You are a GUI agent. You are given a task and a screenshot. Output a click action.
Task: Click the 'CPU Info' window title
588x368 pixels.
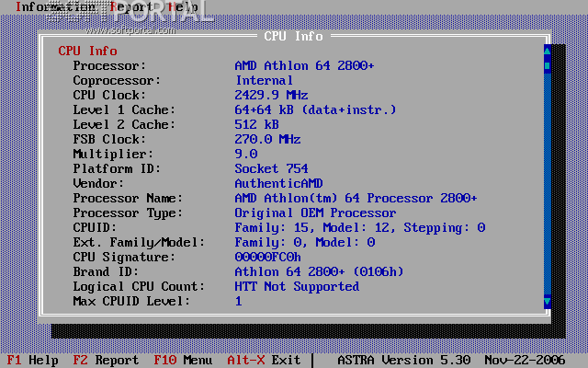pos(293,36)
